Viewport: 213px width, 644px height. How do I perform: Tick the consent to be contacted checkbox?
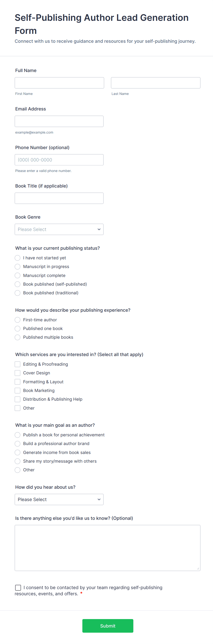point(18,588)
